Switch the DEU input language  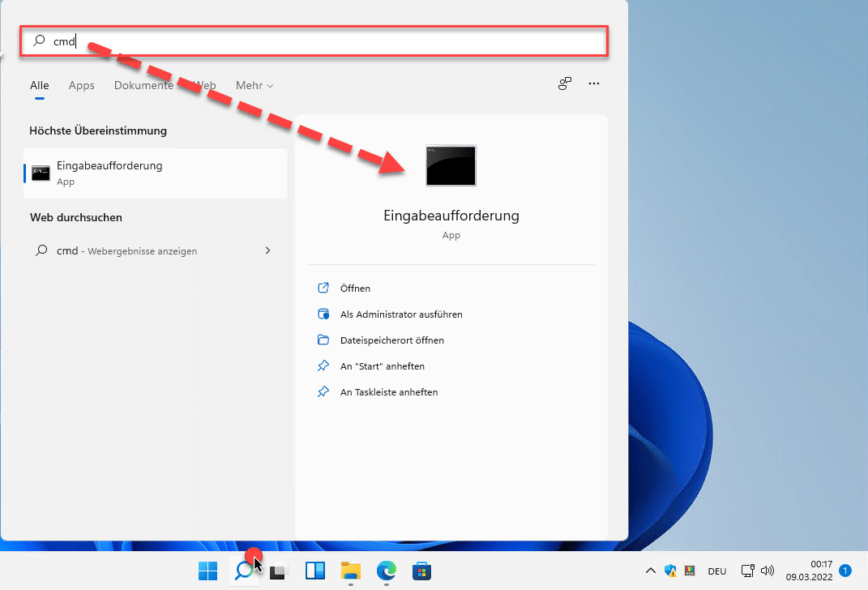pos(717,571)
